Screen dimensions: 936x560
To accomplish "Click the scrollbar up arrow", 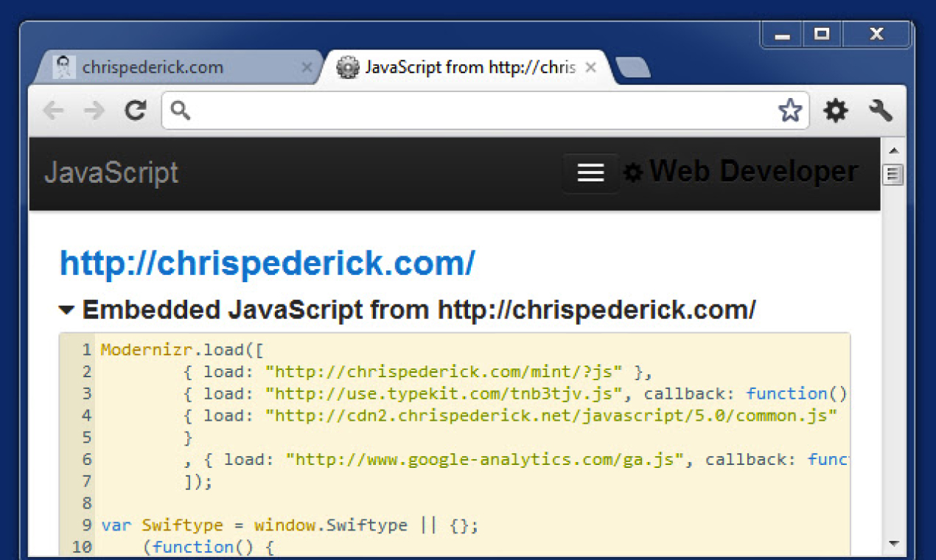I will click(x=893, y=150).
